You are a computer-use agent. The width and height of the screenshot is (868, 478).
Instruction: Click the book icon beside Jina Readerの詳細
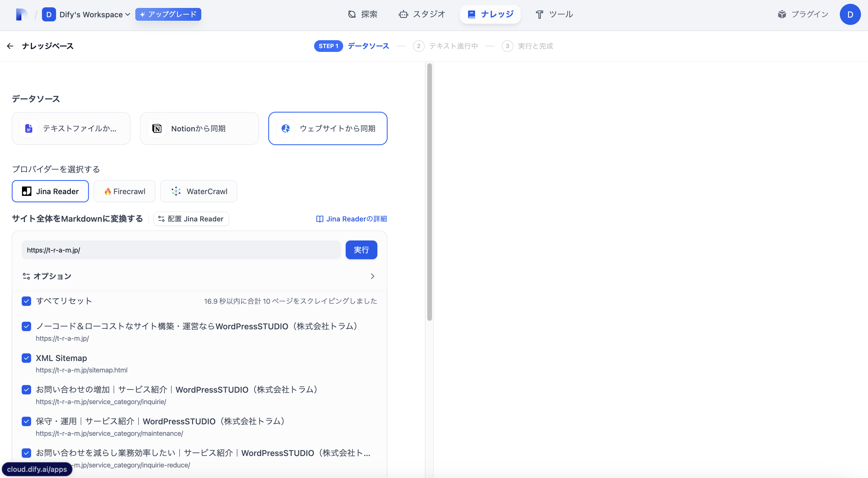coord(320,219)
